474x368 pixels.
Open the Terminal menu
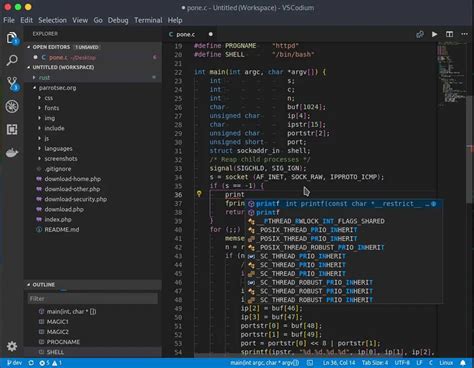tap(148, 20)
